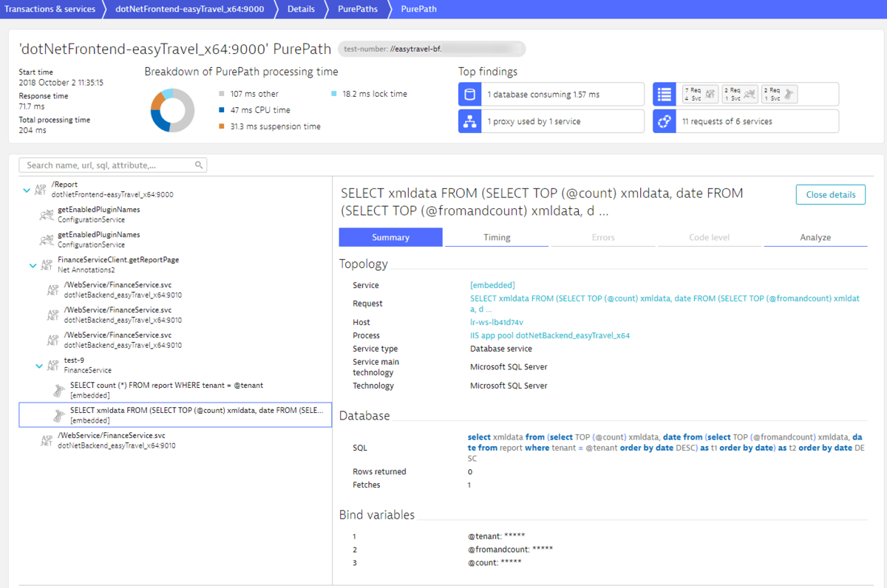Click the ASP.NET icon next to /Report
887x588 pixels.
42,190
